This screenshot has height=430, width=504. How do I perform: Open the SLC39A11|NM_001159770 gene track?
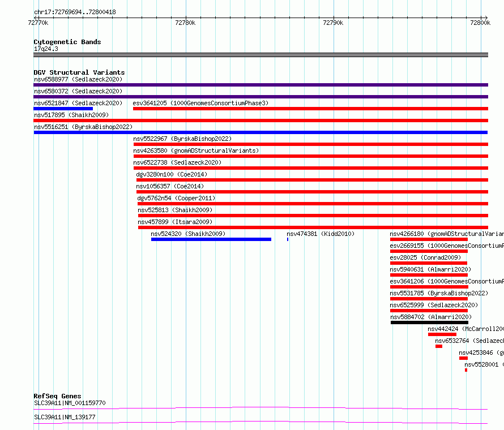260,408
